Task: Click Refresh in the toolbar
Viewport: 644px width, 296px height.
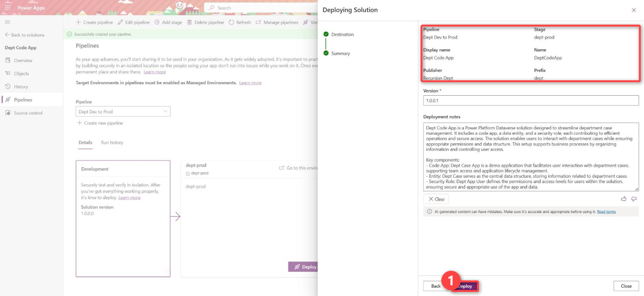Action: pos(240,22)
